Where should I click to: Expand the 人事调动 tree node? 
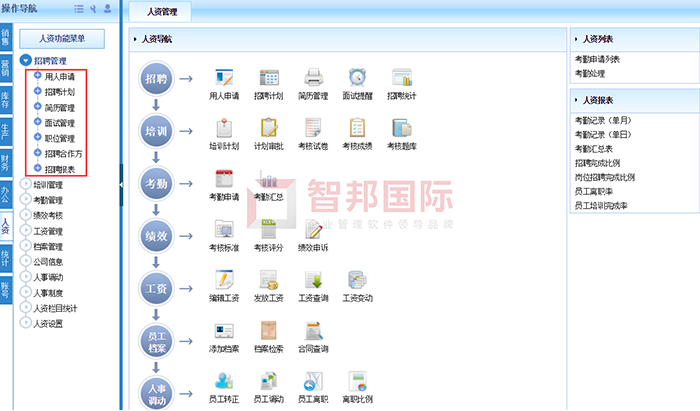(26, 277)
